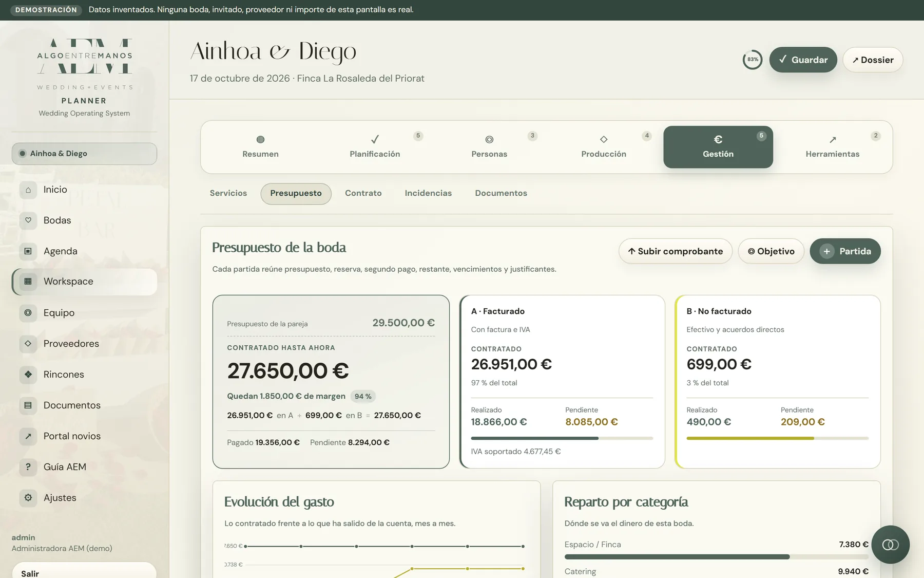Open the Ainhoa & Diego wedding selector
924x578 pixels.
point(84,154)
